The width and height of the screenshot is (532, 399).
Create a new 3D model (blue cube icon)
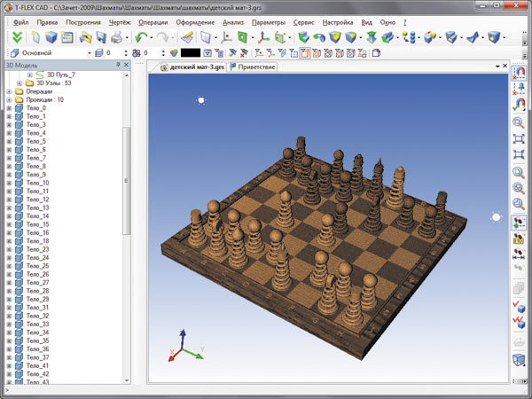point(51,37)
